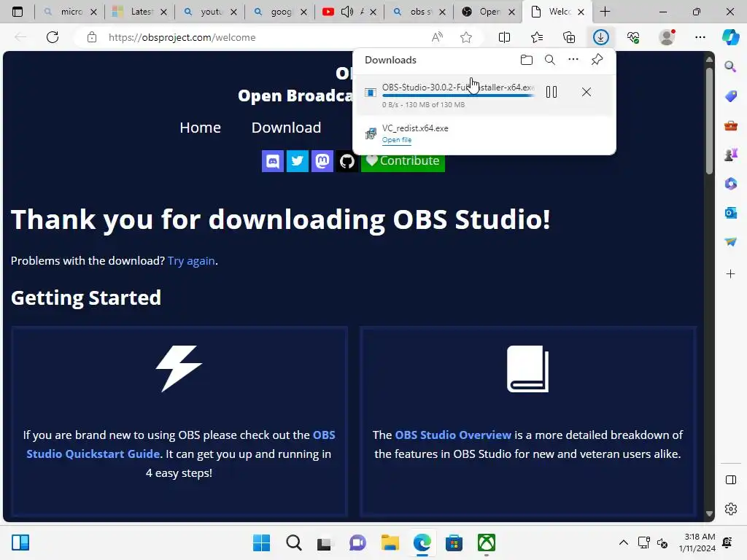The height and width of the screenshot is (560, 747).
Task: Open sidebar settings gear
Action: [731, 509]
